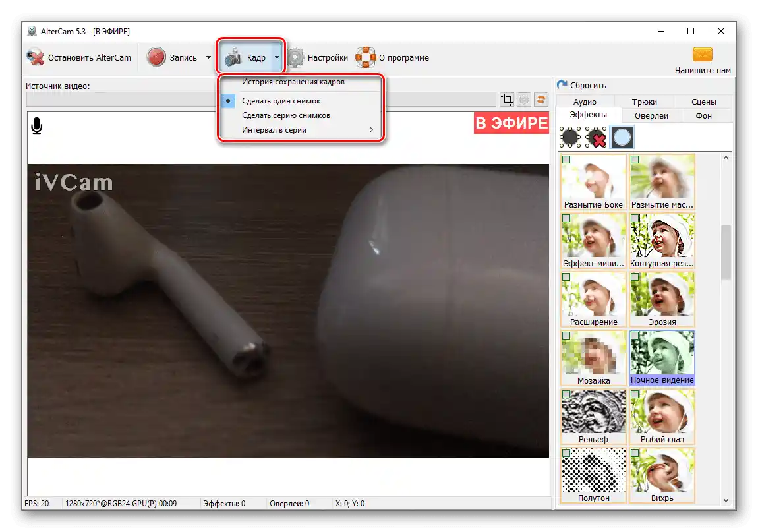Click the effects list scrollbar thumb
758x532 pixels.
pos(726,252)
